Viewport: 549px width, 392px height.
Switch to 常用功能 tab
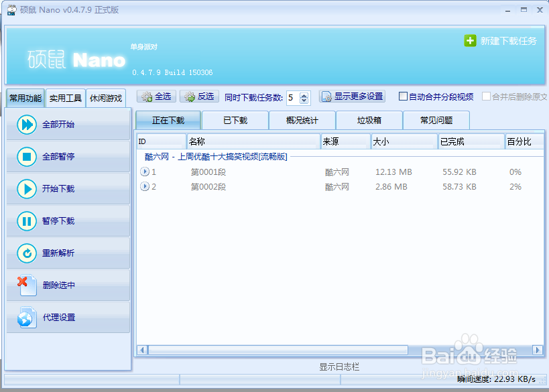click(25, 98)
